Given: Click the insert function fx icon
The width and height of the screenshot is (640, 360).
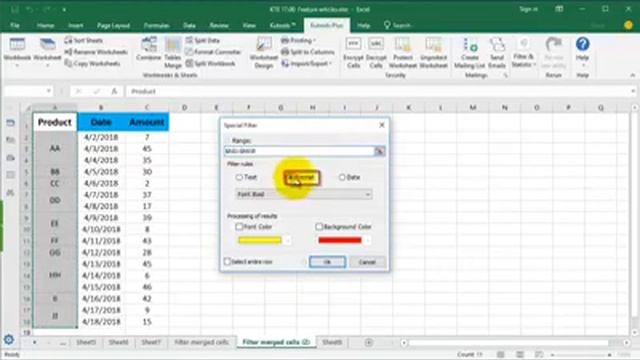Looking at the screenshot, I should (114, 91).
